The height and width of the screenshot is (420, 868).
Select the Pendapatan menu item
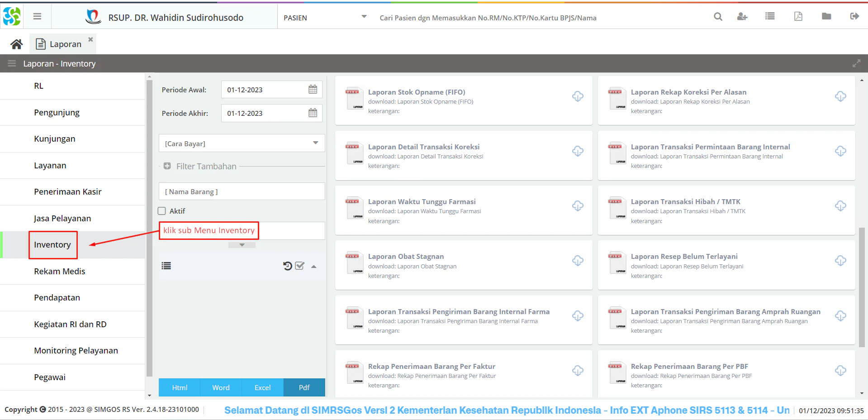[x=72, y=298]
